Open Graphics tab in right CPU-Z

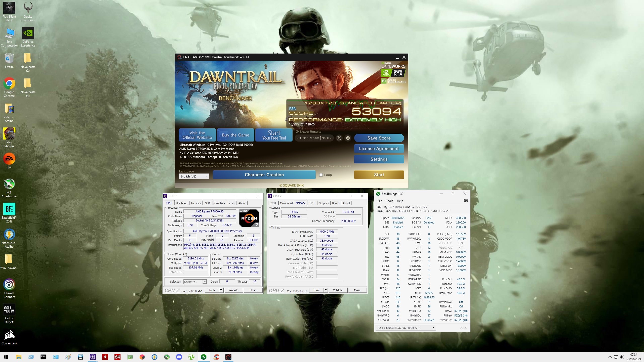pos(324,203)
